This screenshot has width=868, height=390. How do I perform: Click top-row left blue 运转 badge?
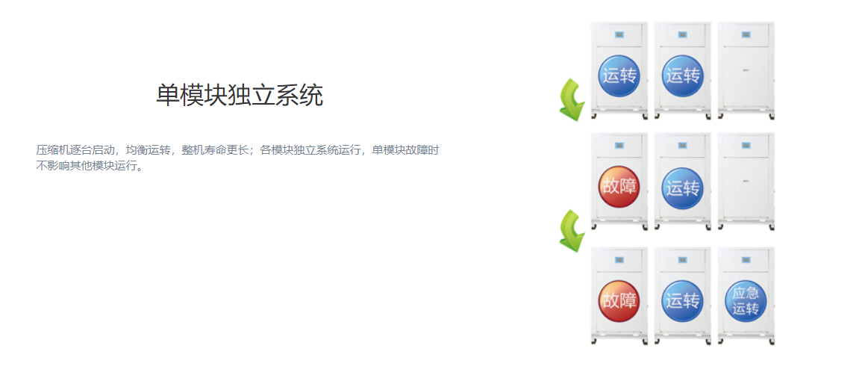(619, 76)
